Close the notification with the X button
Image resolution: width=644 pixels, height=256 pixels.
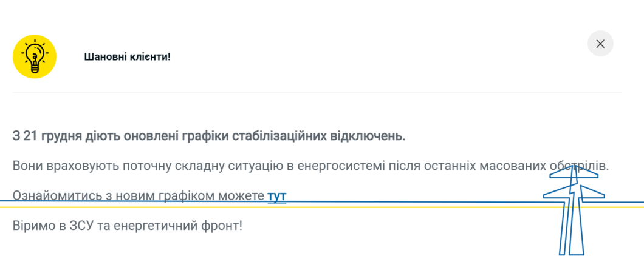[600, 44]
